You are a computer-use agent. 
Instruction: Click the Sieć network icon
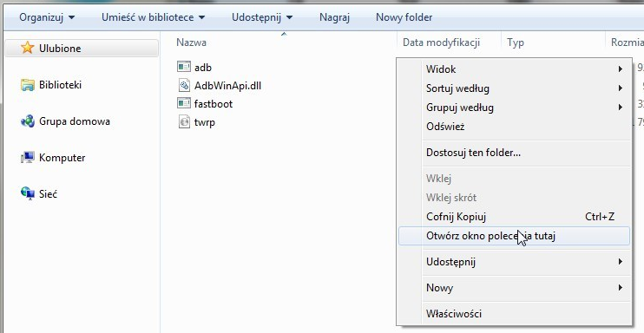(27, 193)
